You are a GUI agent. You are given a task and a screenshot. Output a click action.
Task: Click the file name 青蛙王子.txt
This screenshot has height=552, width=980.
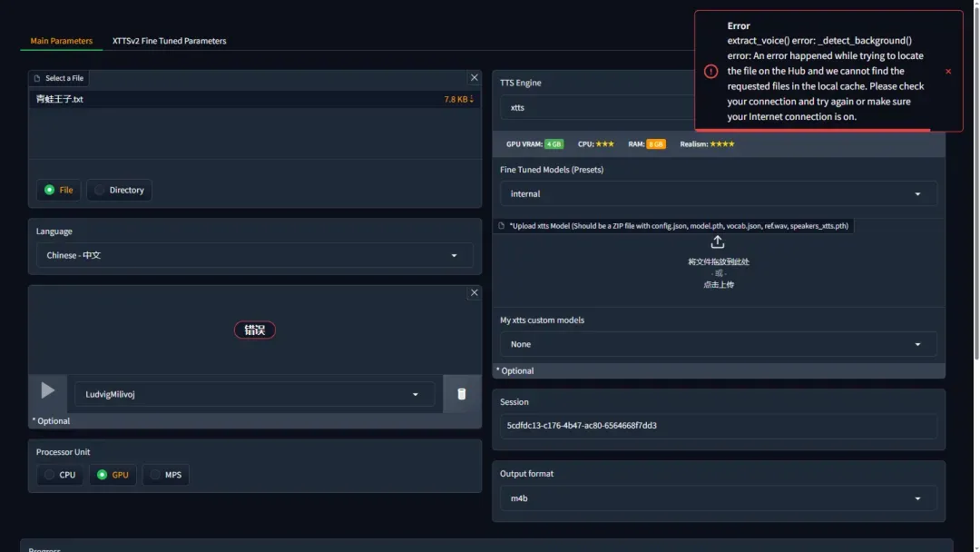click(59, 99)
